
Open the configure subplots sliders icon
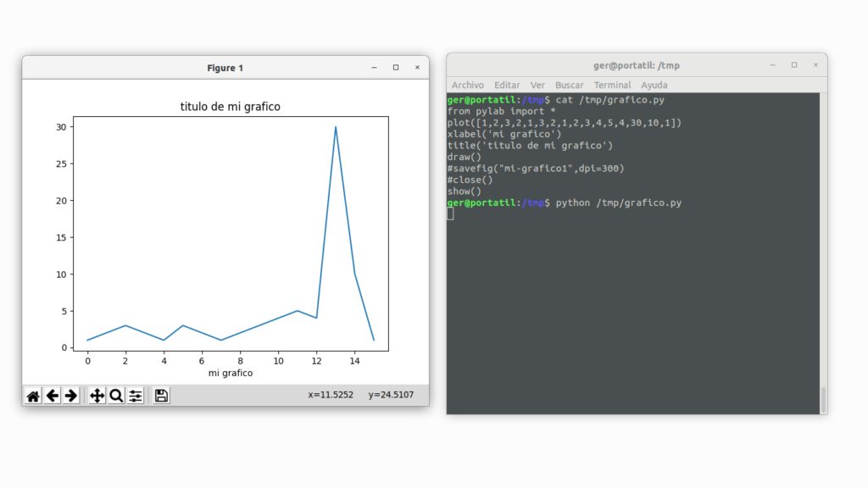pyautogui.click(x=135, y=395)
